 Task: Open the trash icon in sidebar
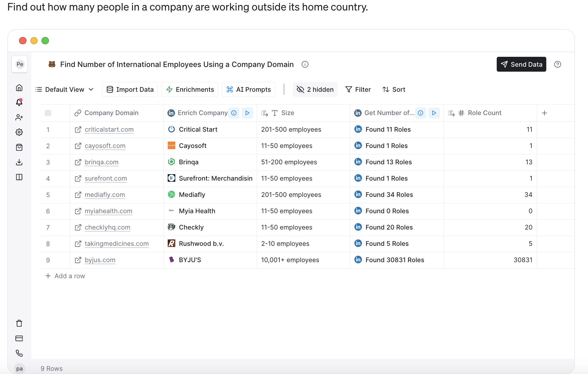click(x=19, y=323)
